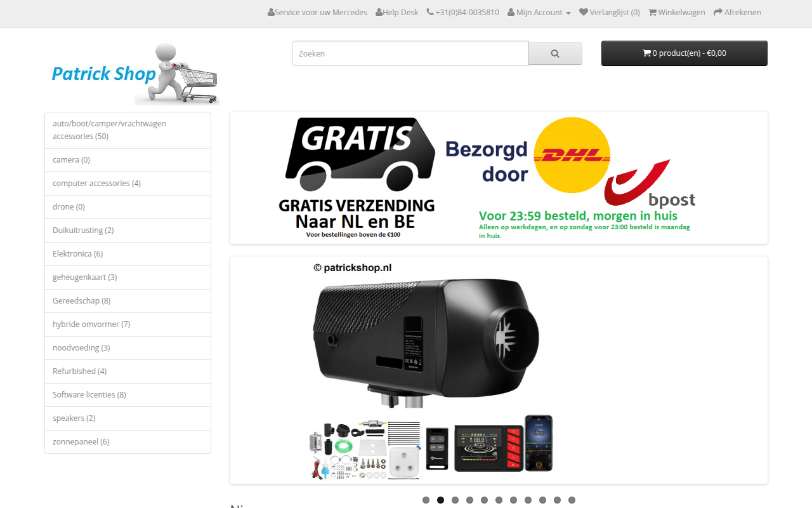Select the last slideshow pagination dot
Screen dimensions: 812x508
pos(572,500)
